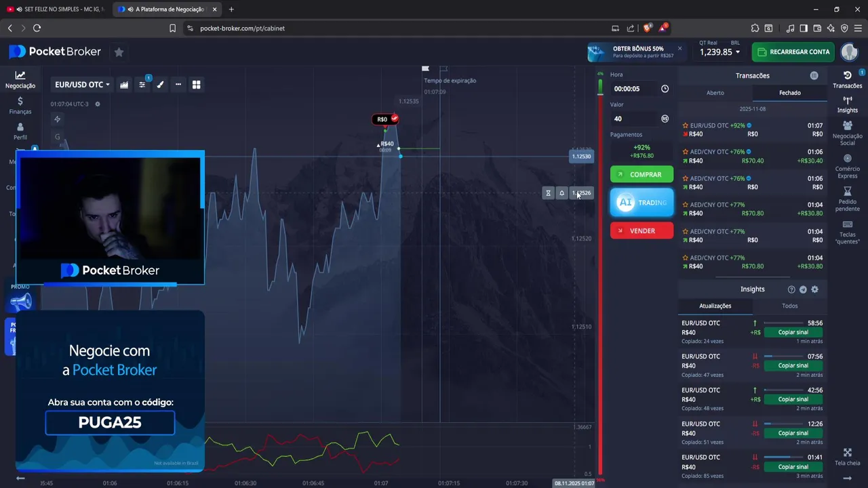Click the hourglass icon on price line

pos(549,193)
